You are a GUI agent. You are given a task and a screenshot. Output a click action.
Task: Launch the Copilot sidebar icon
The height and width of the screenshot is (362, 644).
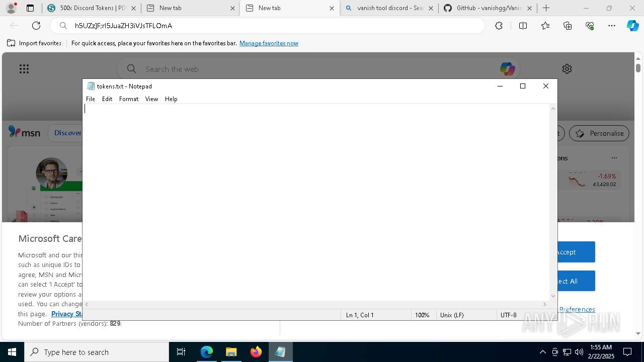632,26
